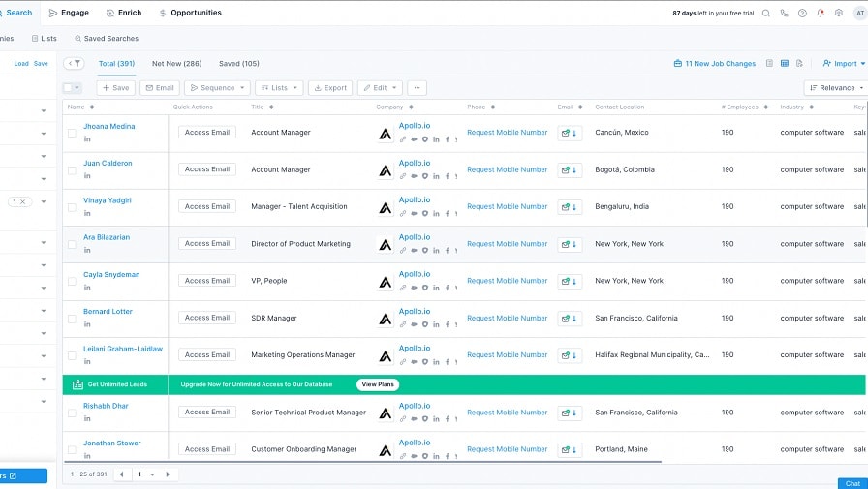The height and width of the screenshot is (489, 868).
Task: Open the Sequence dropdown
Action: coord(218,88)
